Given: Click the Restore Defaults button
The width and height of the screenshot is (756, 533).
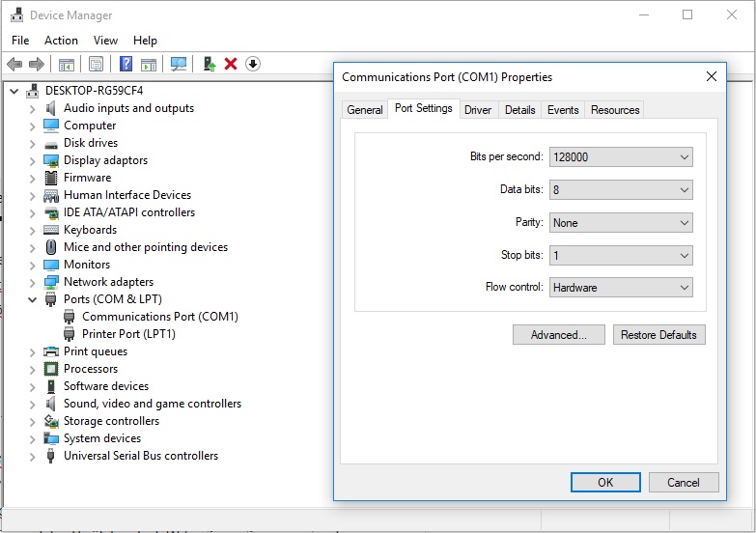Looking at the screenshot, I should (658, 335).
